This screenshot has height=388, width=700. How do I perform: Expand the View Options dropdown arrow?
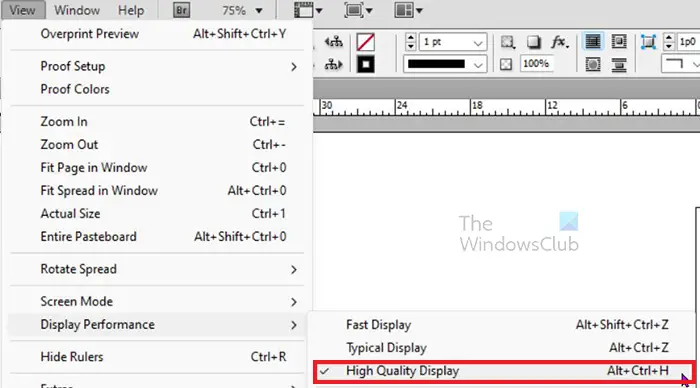click(x=319, y=11)
